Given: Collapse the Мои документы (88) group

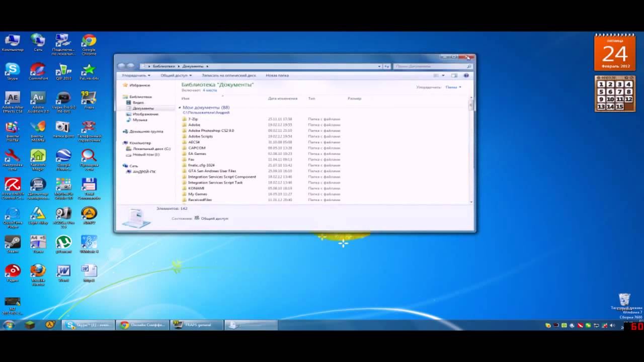Looking at the screenshot, I should (180, 108).
